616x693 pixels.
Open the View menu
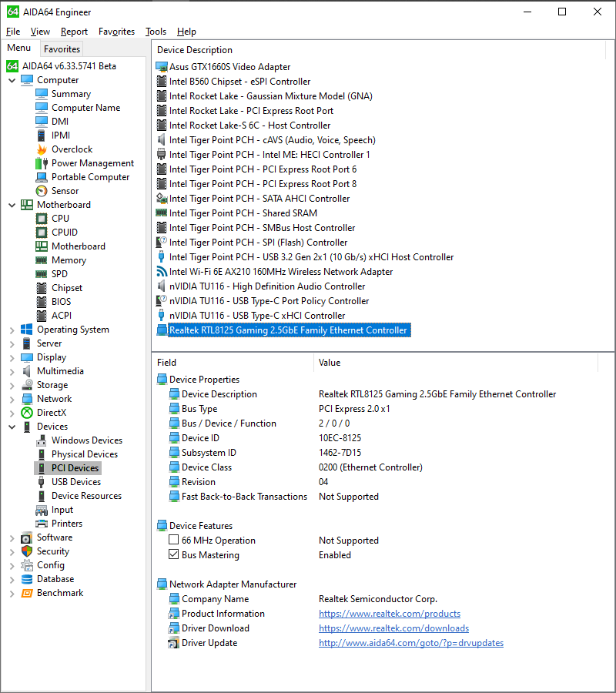[40, 32]
